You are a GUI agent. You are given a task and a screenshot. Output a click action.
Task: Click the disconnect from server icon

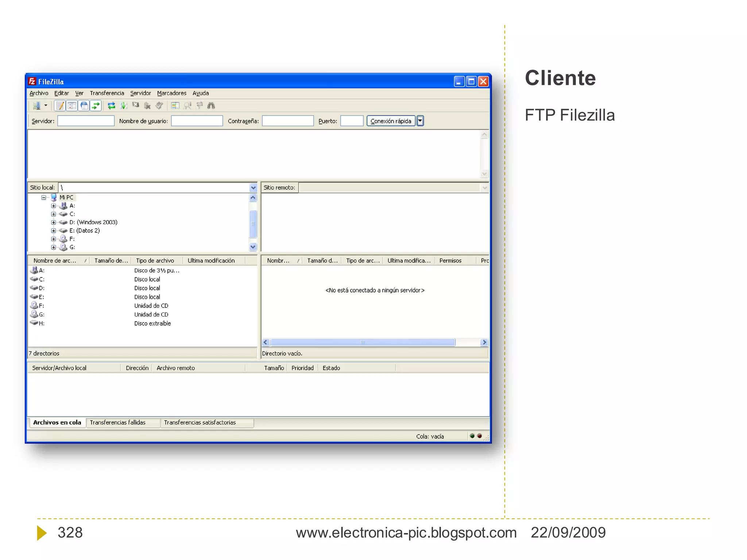[147, 106]
